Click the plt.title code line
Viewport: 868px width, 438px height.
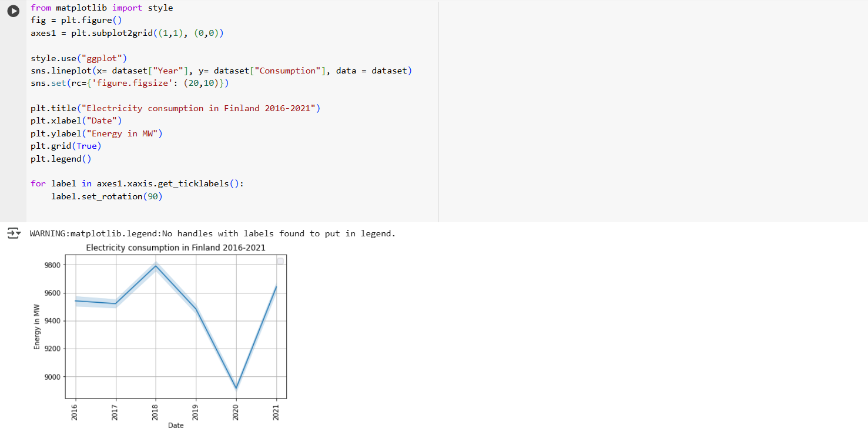coord(175,108)
